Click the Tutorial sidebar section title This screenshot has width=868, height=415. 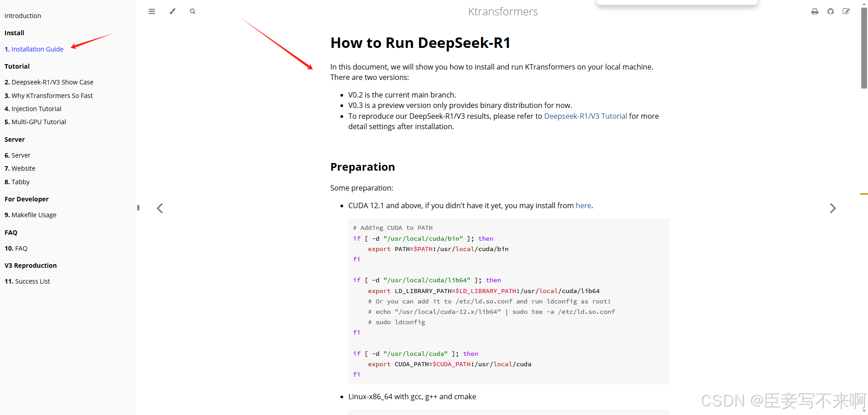[17, 66]
